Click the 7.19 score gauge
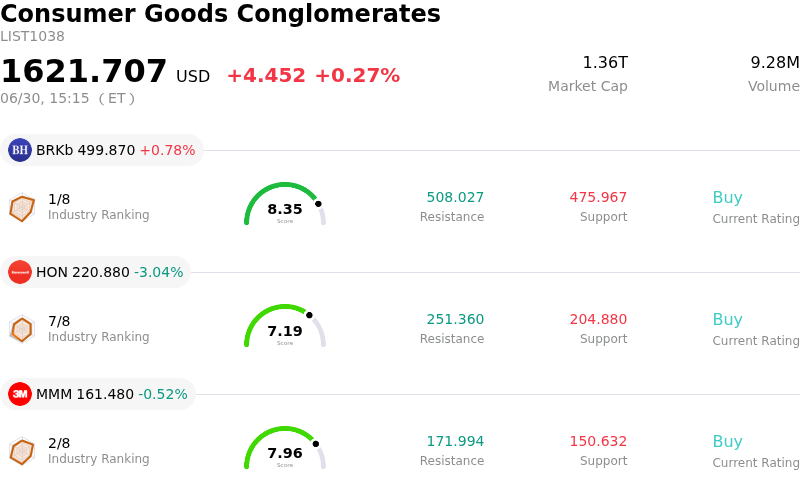The image size is (800, 488). point(285,326)
